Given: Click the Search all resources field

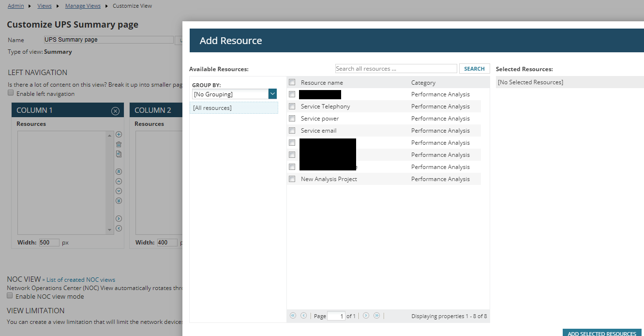Looking at the screenshot, I should coord(396,69).
